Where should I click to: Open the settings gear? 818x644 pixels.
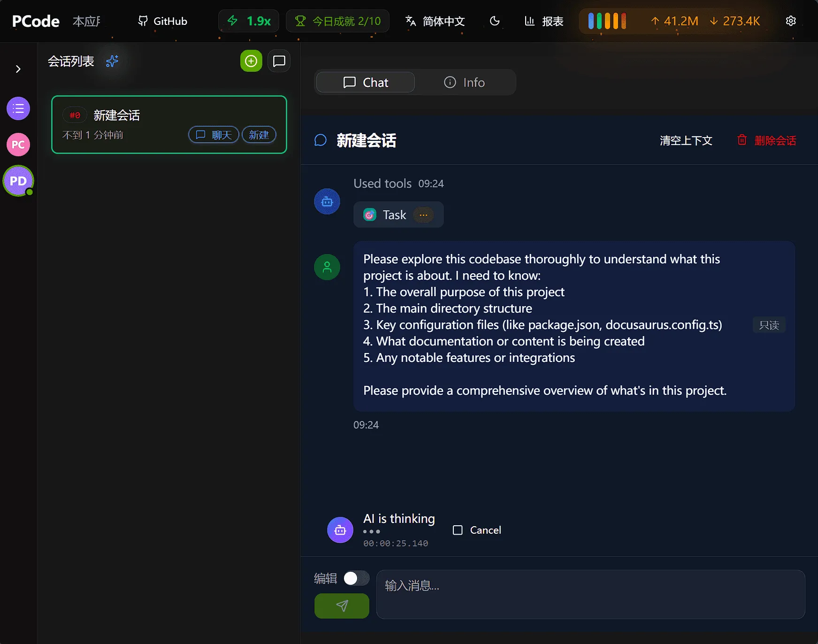791,21
